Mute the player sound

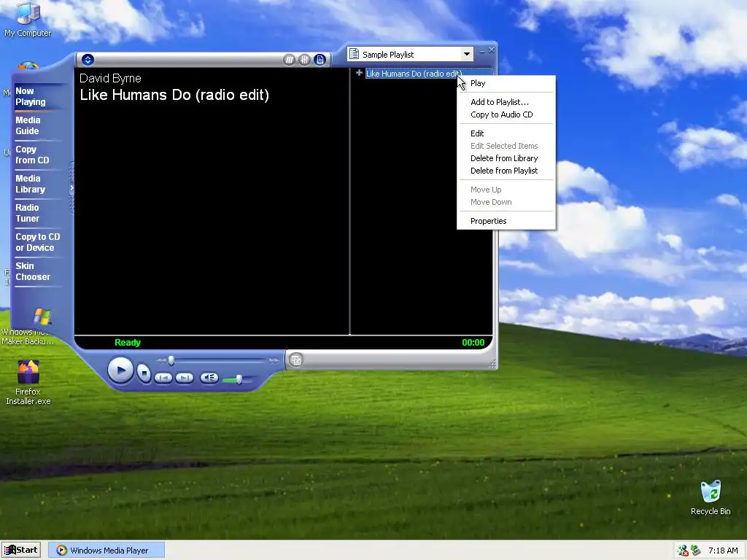click(x=209, y=378)
